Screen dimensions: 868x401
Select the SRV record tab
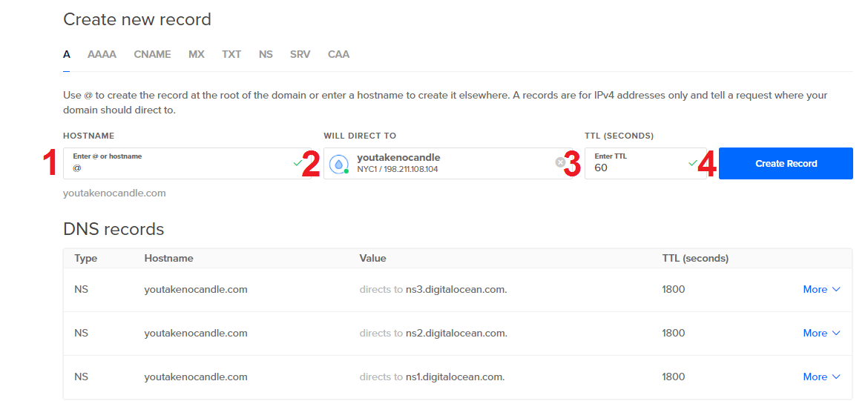pos(300,54)
